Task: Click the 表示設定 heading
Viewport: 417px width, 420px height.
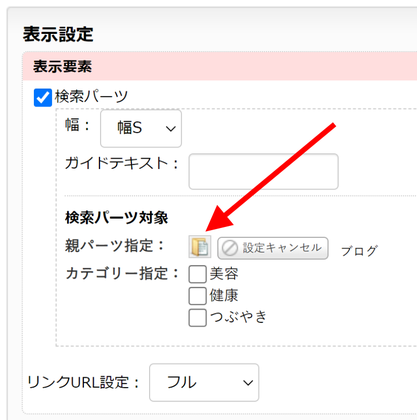Action: pyautogui.click(x=58, y=34)
